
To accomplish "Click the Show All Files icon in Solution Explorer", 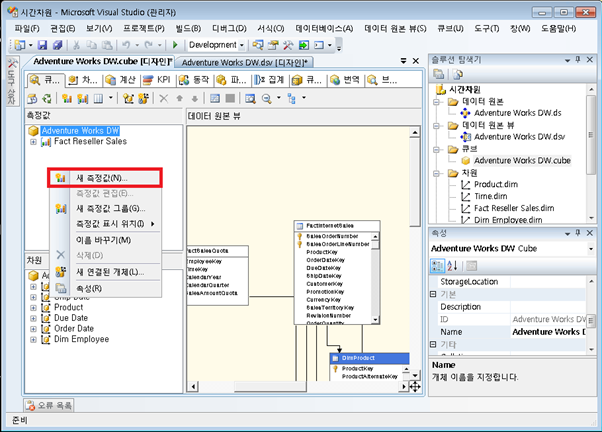I will 458,74.
